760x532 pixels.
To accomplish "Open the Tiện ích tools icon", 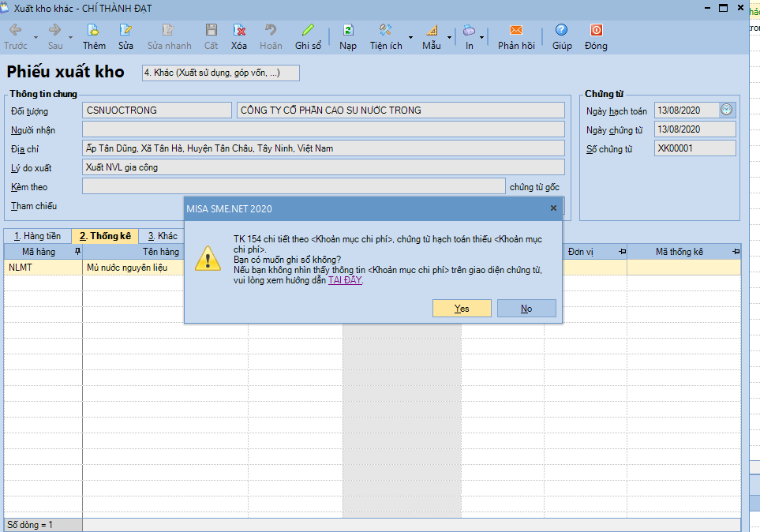I will pos(386,31).
